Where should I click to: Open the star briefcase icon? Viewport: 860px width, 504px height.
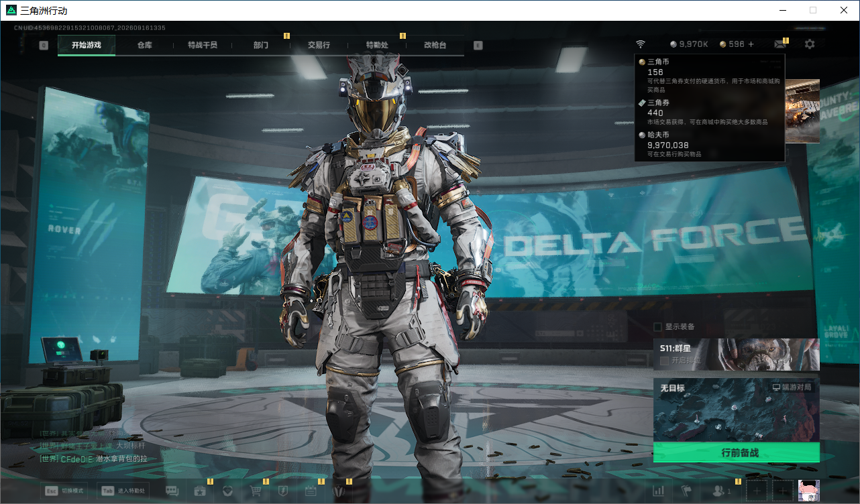(x=200, y=491)
